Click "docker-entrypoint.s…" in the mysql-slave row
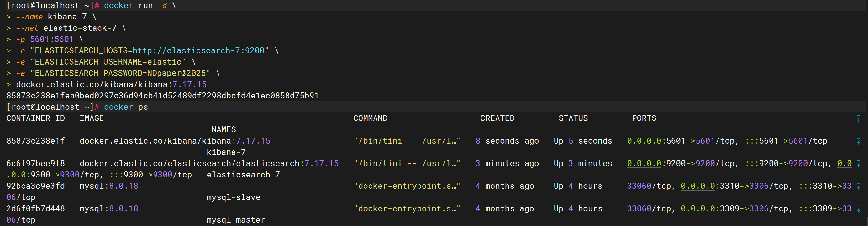The height and width of the screenshot is (226, 868). click(x=407, y=186)
